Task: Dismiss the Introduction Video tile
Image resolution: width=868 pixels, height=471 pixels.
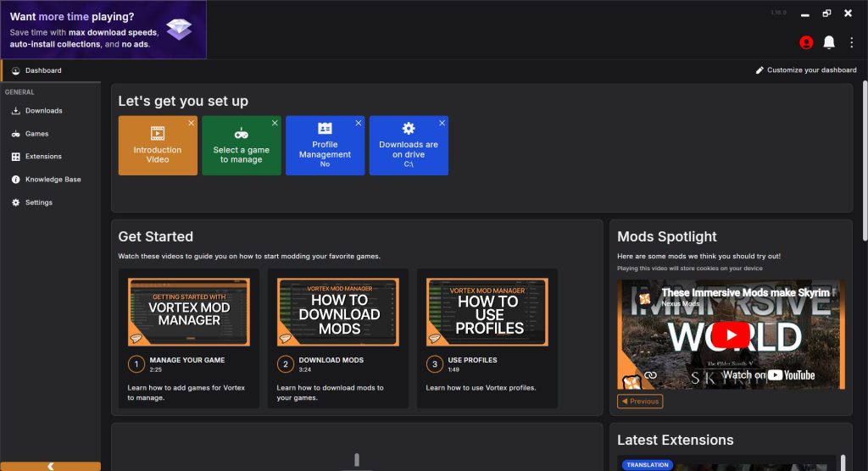Action: point(191,123)
